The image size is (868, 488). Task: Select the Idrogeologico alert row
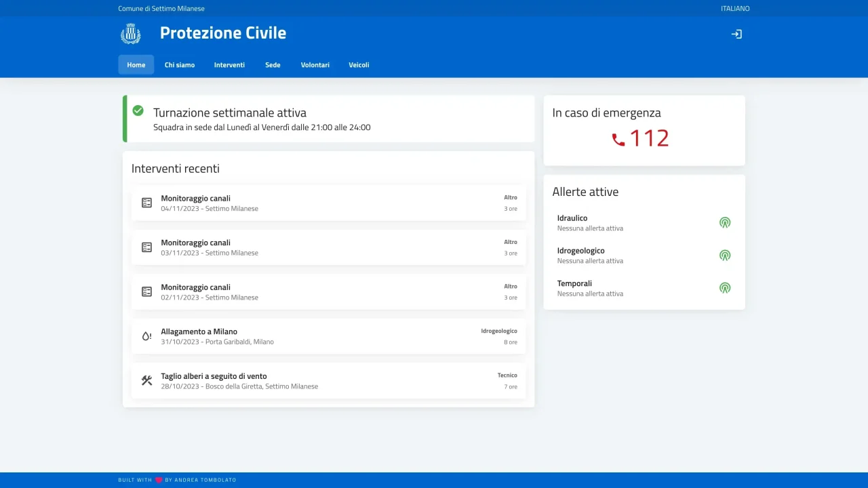[644, 255]
